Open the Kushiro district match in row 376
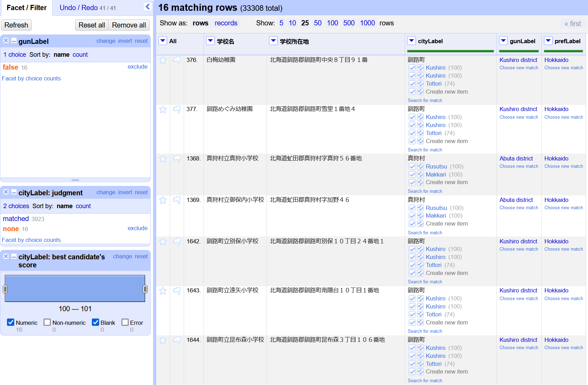Image resolution: width=588 pixels, height=385 pixels. [518, 60]
